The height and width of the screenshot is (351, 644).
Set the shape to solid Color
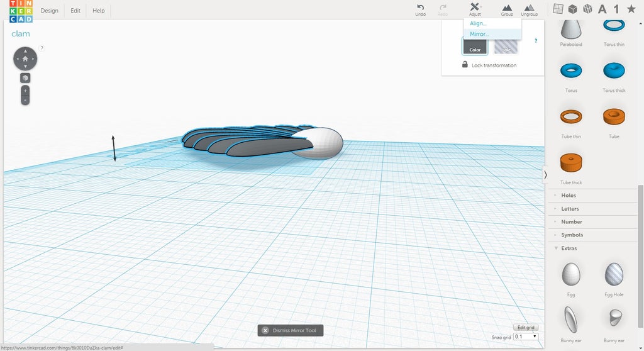[475, 46]
